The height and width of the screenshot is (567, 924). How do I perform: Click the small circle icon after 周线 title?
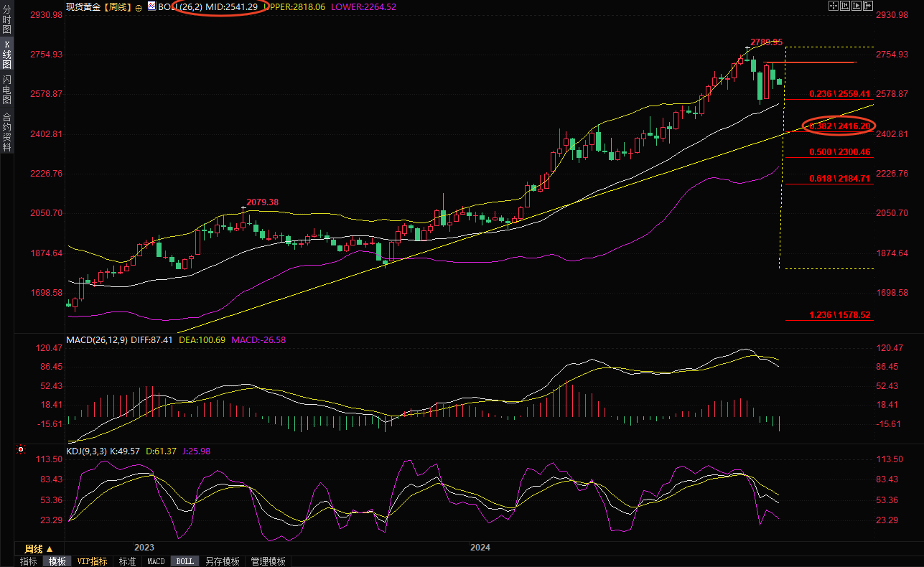(x=139, y=6)
